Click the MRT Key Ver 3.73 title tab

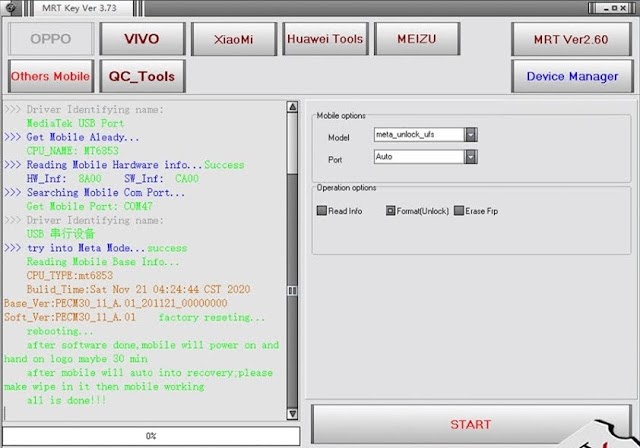coord(80,8)
